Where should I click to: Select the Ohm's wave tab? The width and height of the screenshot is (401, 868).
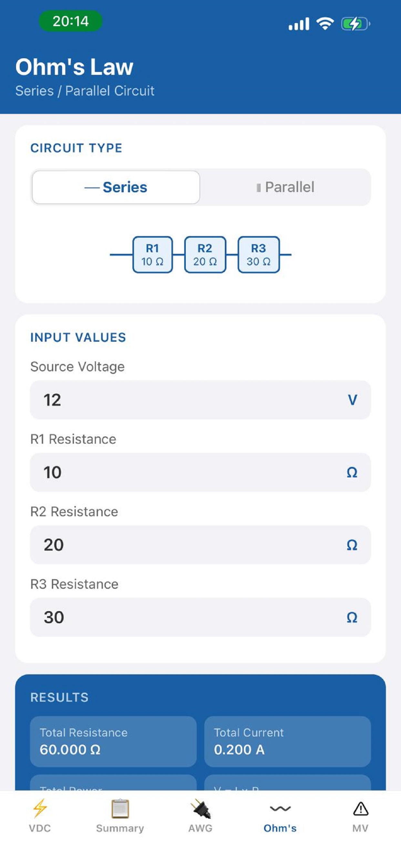(280, 815)
